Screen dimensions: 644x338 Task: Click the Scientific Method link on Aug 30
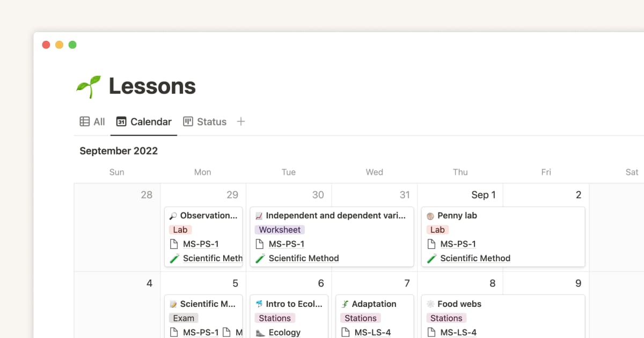click(x=304, y=258)
